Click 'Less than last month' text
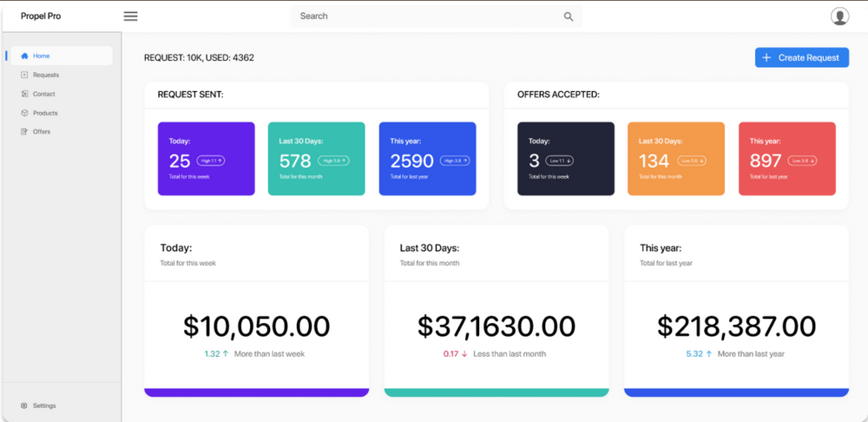Viewport: 868px width, 422px height. [510, 354]
